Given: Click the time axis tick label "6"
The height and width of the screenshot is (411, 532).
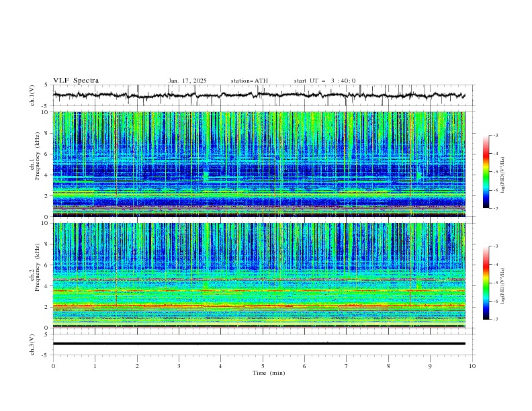Looking at the screenshot, I should 304,366.
